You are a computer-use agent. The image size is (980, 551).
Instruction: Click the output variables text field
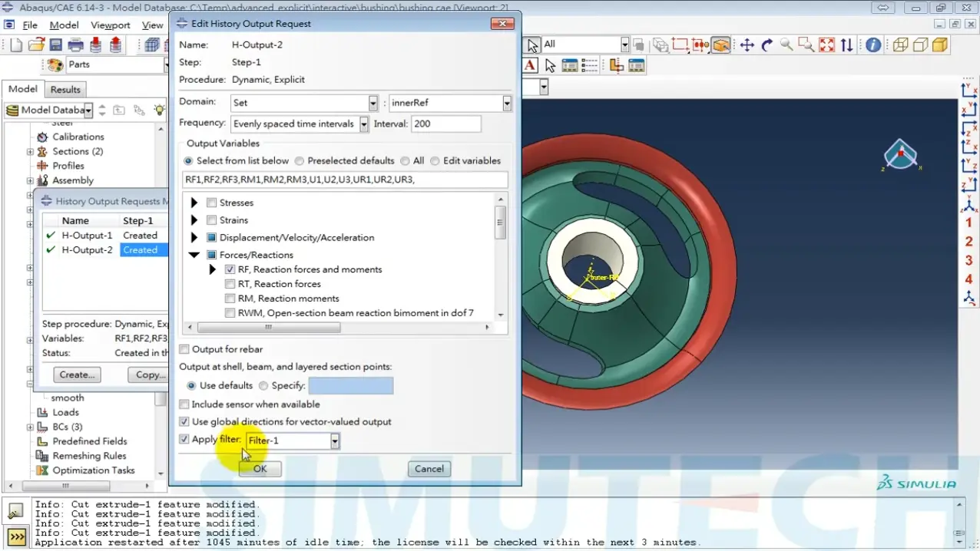pos(345,180)
